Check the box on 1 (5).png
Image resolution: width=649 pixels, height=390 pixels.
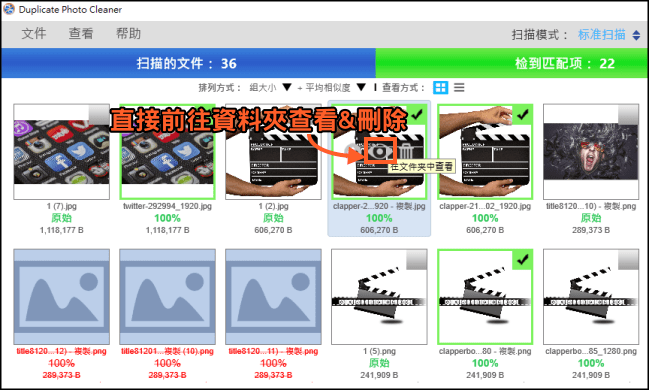[x=417, y=260]
